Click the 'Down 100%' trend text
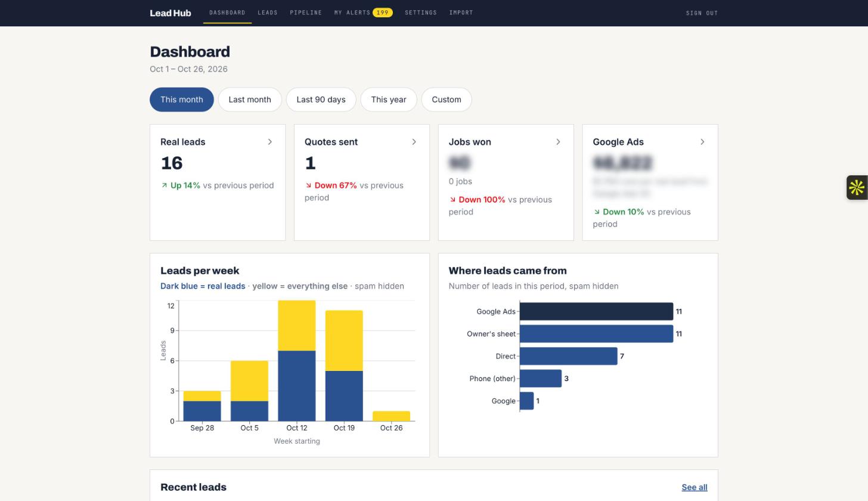 point(482,200)
